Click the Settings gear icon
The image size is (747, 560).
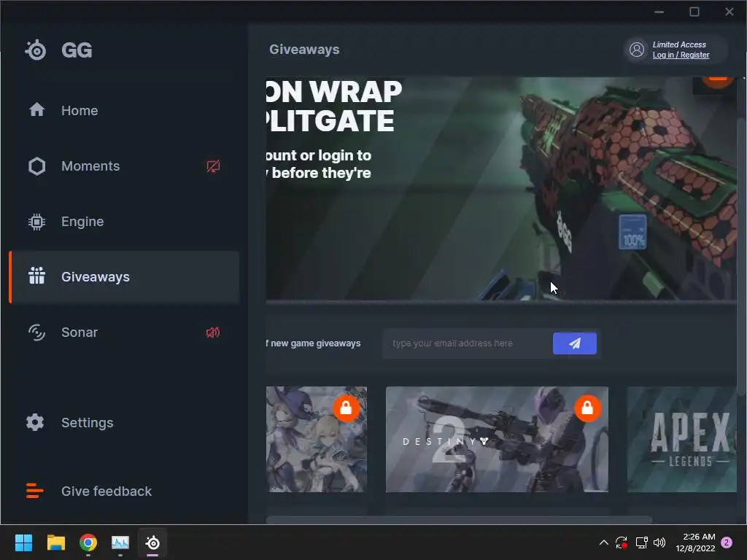[x=35, y=422]
